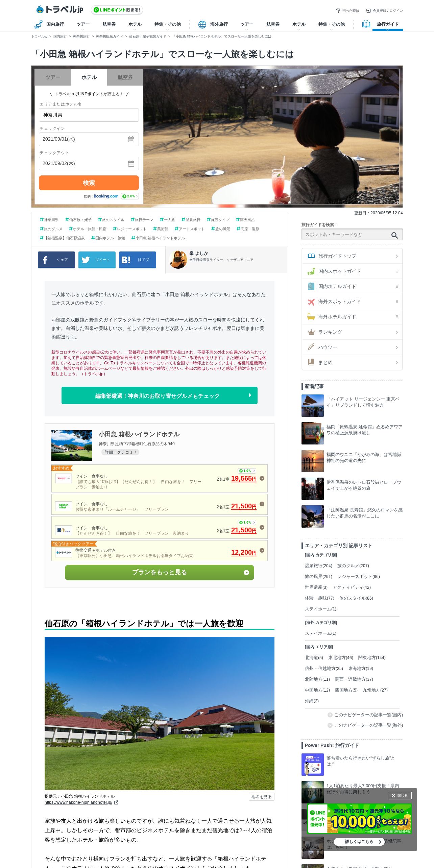Share on Facebook via シェア button
434x868 pixels.
click(x=56, y=260)
